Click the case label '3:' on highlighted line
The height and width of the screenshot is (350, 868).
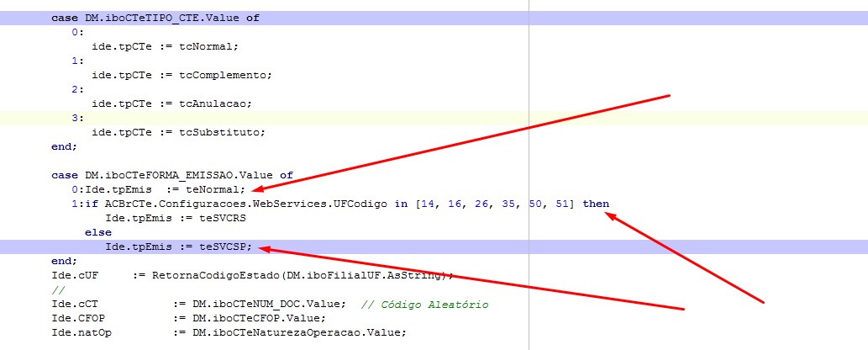[x=78, y=118]
